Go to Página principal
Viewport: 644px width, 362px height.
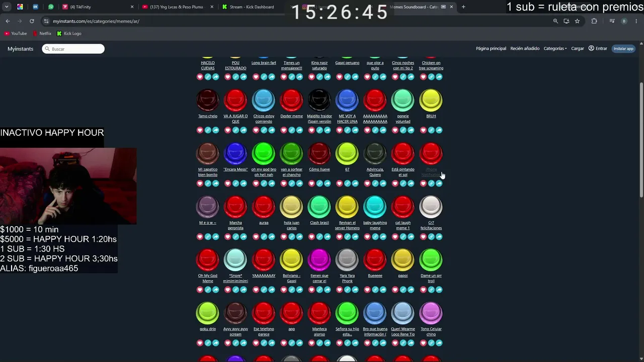[491, 49]
